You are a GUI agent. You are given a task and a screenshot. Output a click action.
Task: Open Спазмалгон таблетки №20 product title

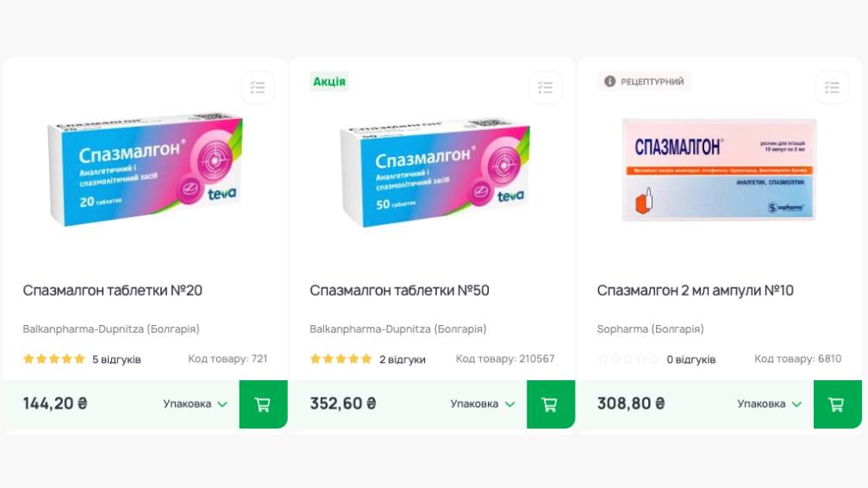pyautogui.click(x=112, y=291)
